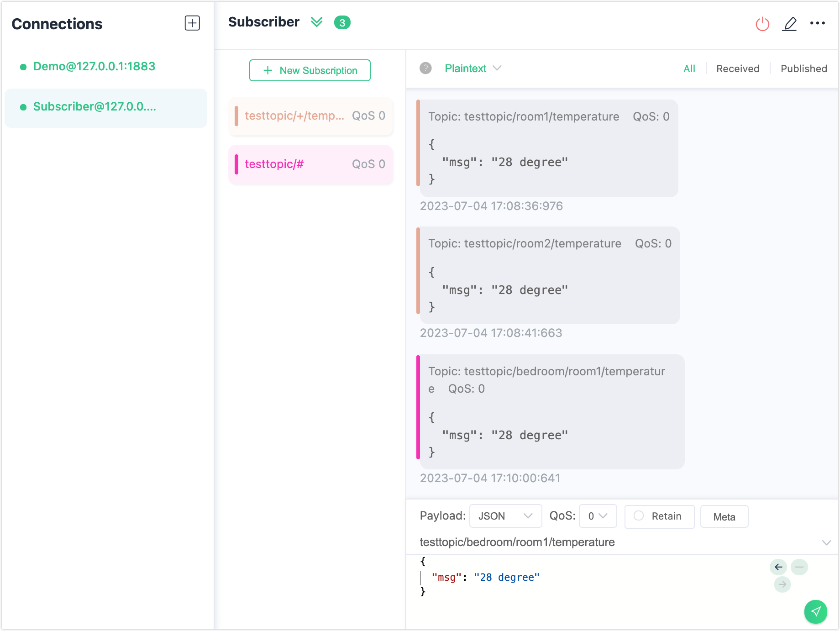
Task: Click the green send message button
Action: pos(815,611)
